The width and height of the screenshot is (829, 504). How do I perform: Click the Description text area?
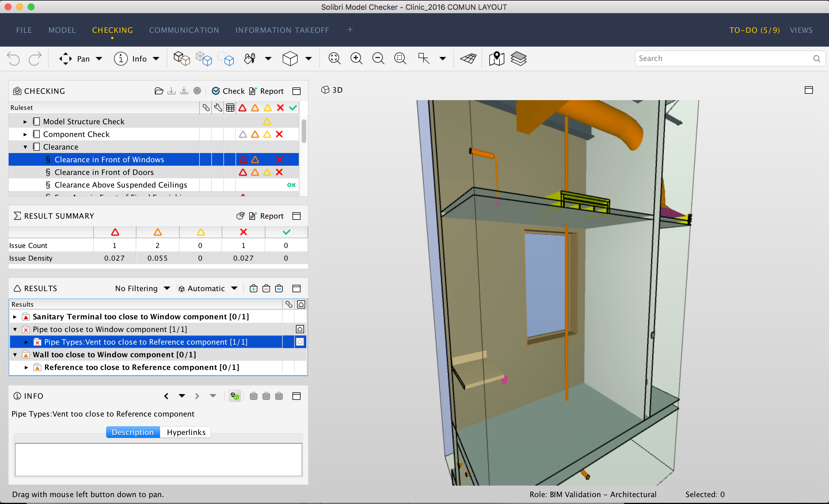tap(159, 460)
